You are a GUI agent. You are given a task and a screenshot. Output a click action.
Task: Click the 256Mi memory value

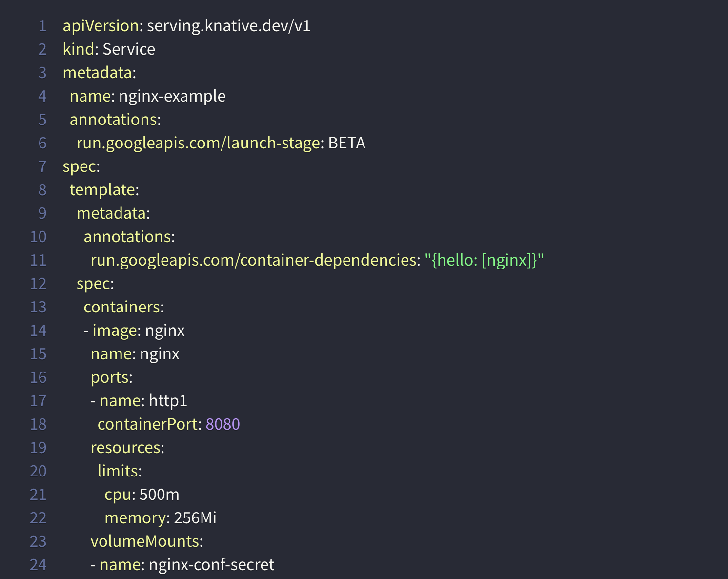tap(195, 518)
